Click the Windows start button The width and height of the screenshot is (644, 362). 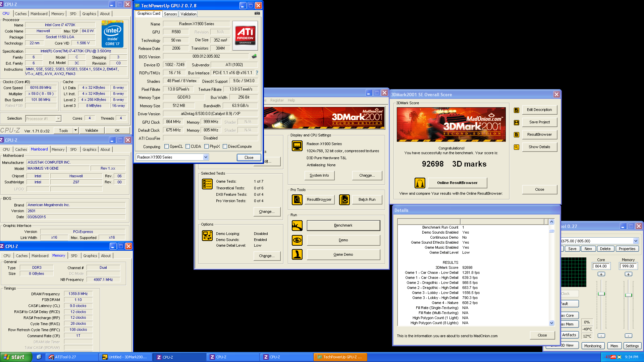pos(16,357)
